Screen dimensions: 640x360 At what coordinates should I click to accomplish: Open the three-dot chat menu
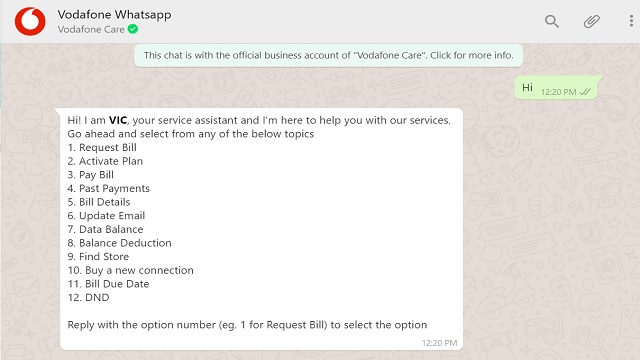coord(631,21)
